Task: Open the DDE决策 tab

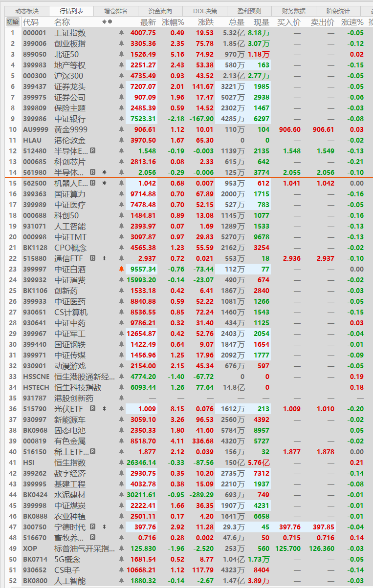Action: pos(204,11)
